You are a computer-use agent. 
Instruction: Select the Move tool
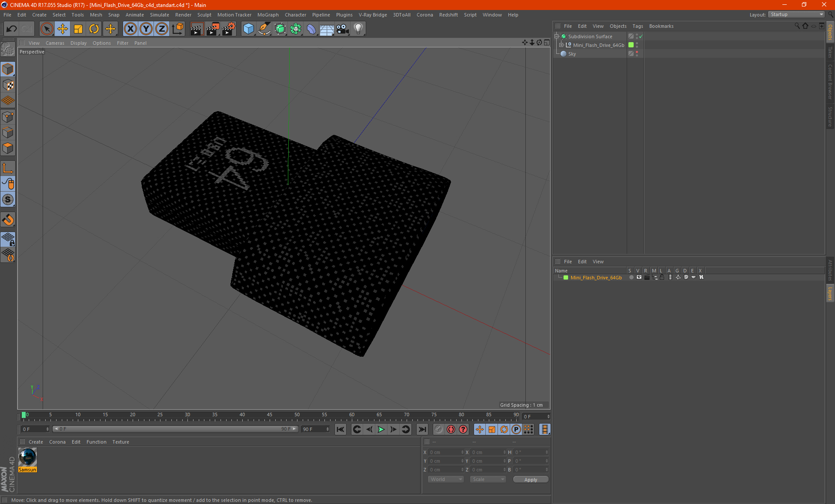pos(63,29)
